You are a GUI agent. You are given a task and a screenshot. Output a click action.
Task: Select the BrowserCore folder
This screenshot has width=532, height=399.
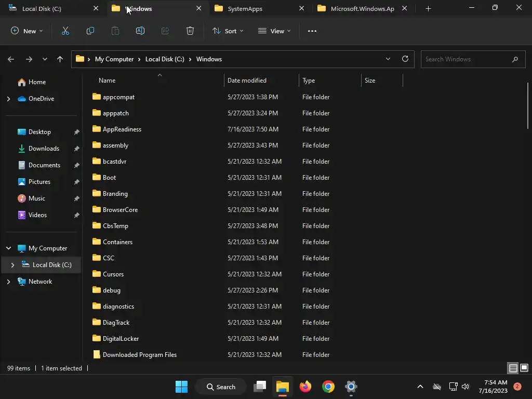click(x=120, y=210)
